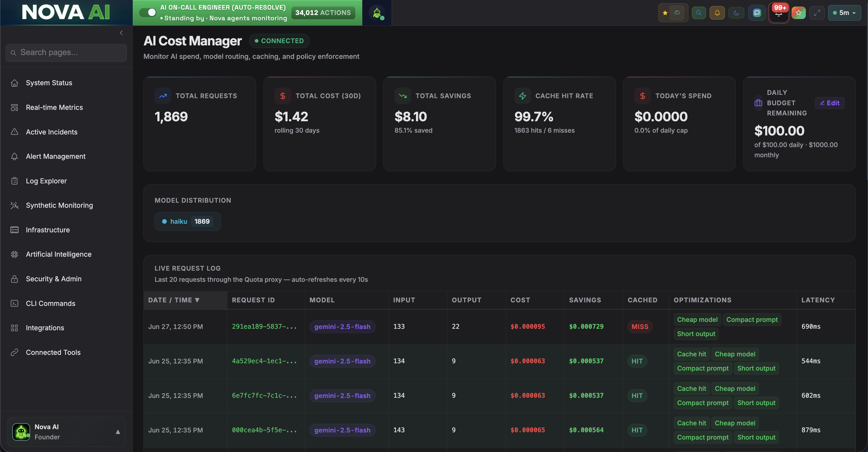
Task: Click the 879ms latency value
Action: pos(811,430)
